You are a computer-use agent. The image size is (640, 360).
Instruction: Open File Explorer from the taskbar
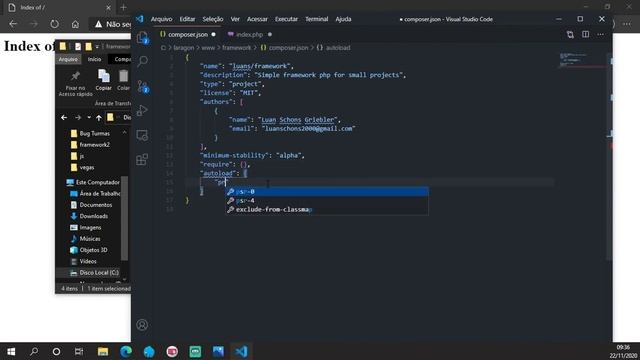coord(103,351)
